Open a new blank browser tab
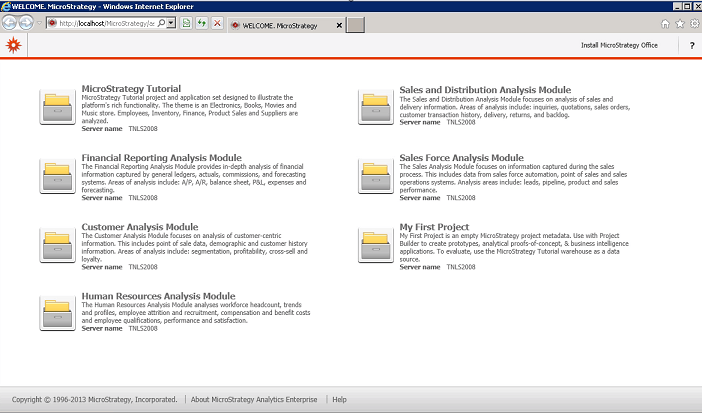702x413 pixels. pos(355,24)
